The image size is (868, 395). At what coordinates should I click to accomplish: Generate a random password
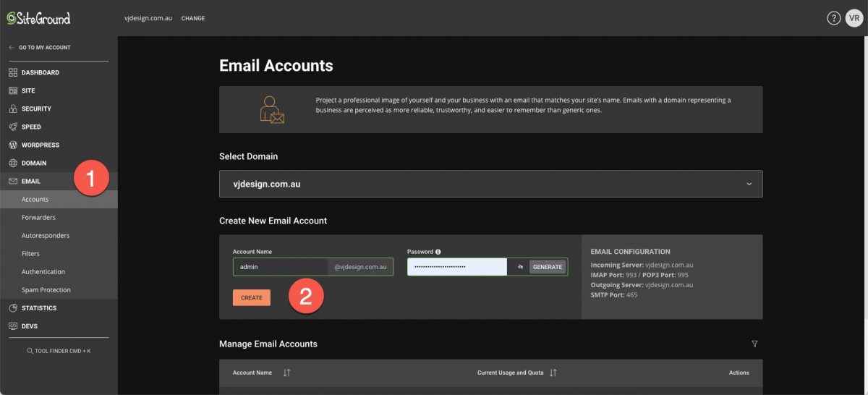547,267
